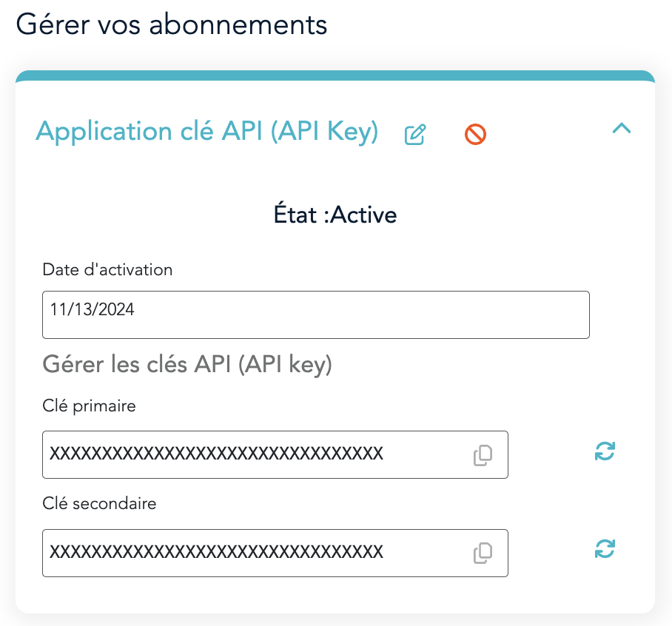
Task: Select the 11/13/2024 date text
Action: point(93,310)
